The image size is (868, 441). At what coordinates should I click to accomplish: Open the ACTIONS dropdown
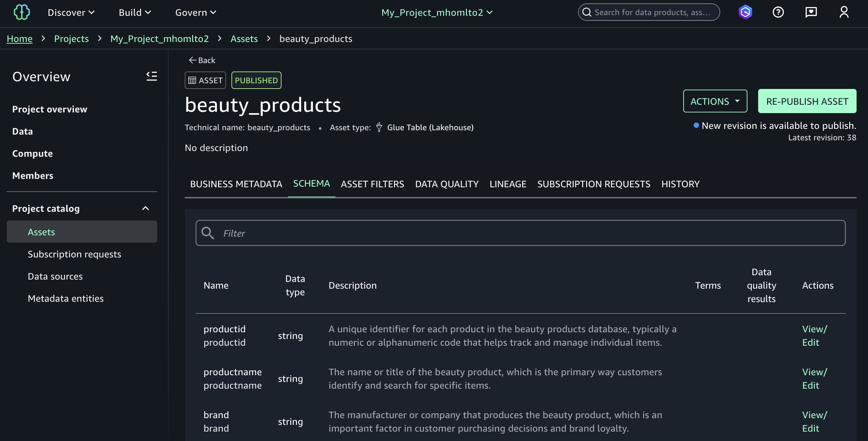(715, 101)
